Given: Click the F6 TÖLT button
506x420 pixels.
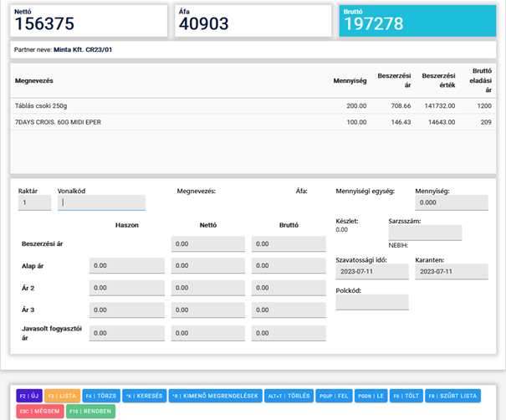Looking at the screenshot, I should pos(406,396).
